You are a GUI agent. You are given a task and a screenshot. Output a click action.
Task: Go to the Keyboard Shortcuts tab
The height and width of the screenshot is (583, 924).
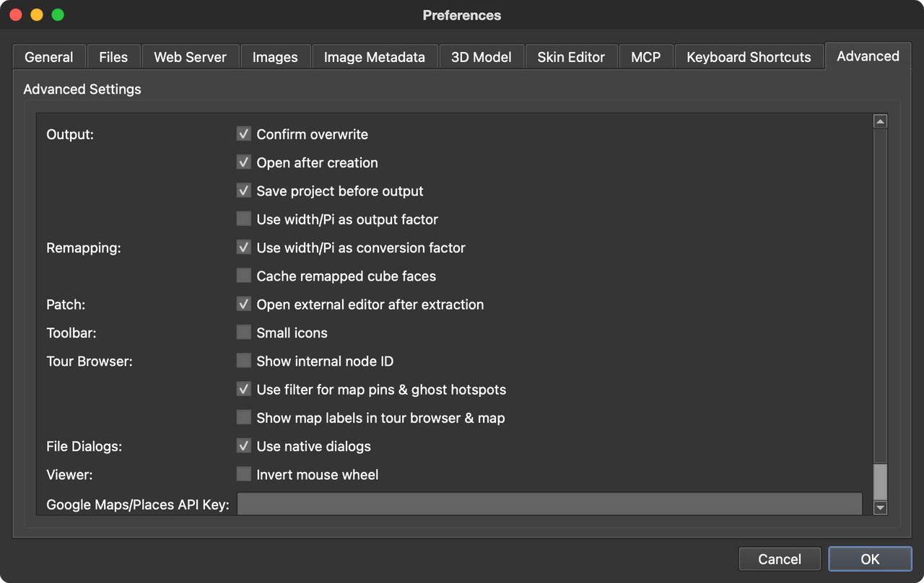tap(749, 57)
